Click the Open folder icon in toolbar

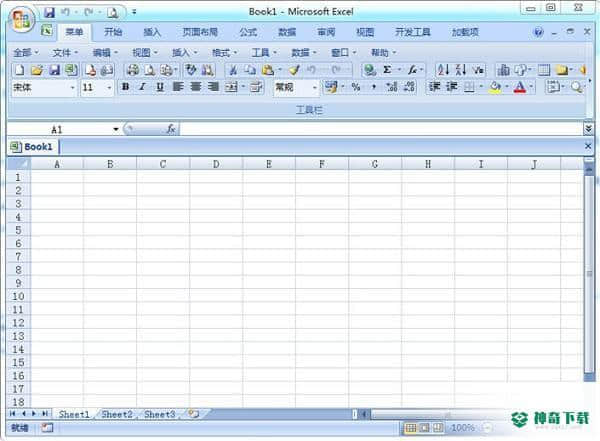[37, 70]
